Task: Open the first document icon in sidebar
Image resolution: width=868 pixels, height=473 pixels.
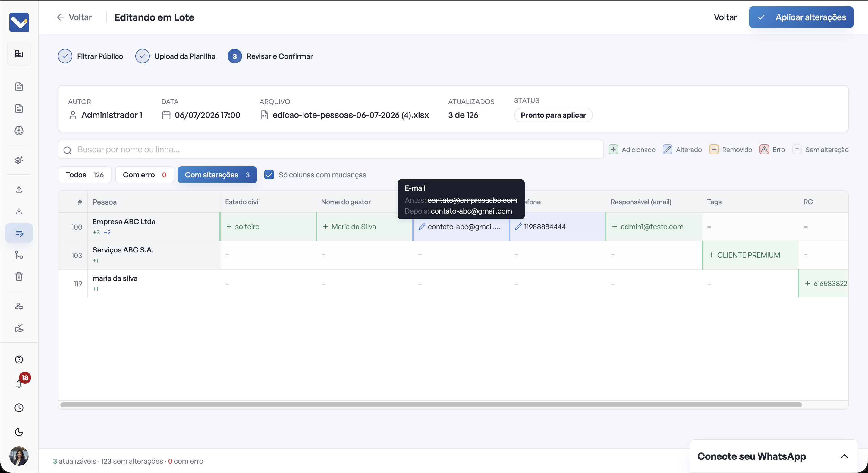Action: coord(19,87)
